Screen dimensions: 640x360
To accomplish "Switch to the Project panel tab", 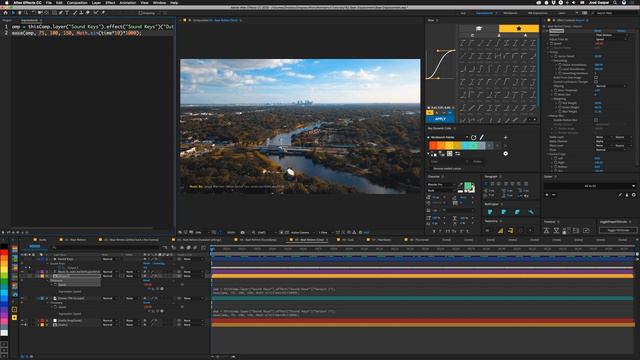I will click(7, 20).
